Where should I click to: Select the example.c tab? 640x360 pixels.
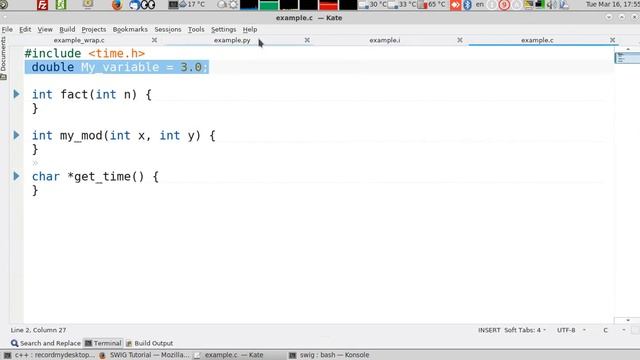coord(537,40)
